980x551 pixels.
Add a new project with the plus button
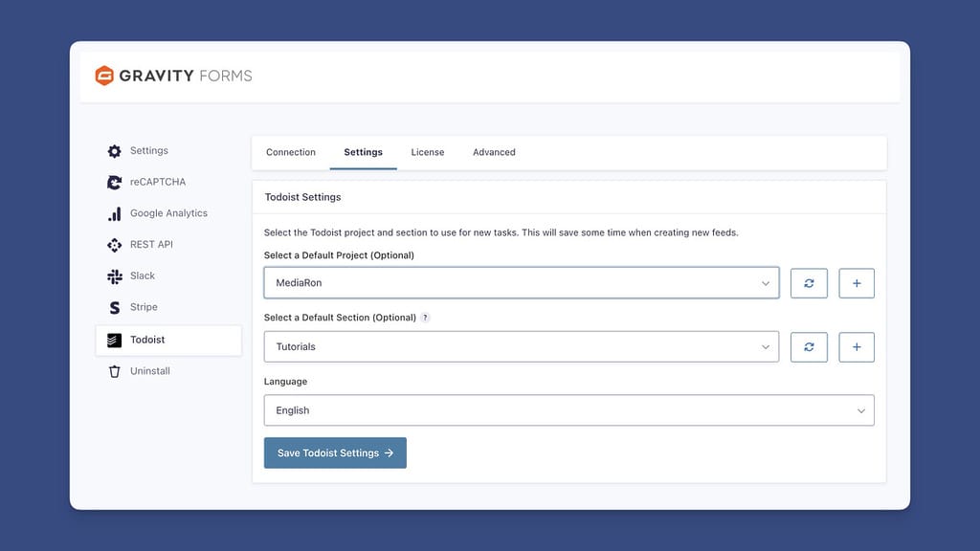click(x=857, y=282)
